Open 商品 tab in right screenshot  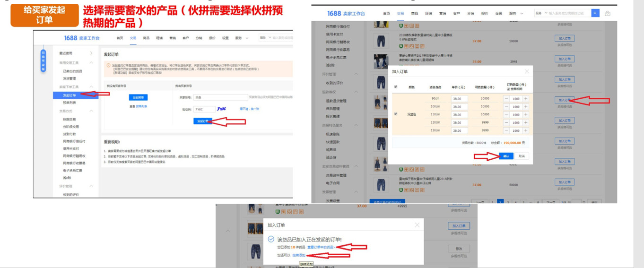click(414, 13)
